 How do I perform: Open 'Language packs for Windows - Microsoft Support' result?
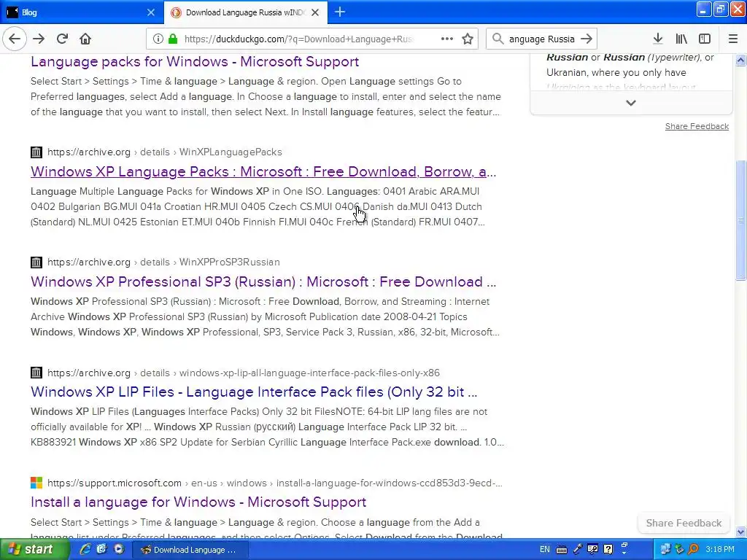pos(195,61)
